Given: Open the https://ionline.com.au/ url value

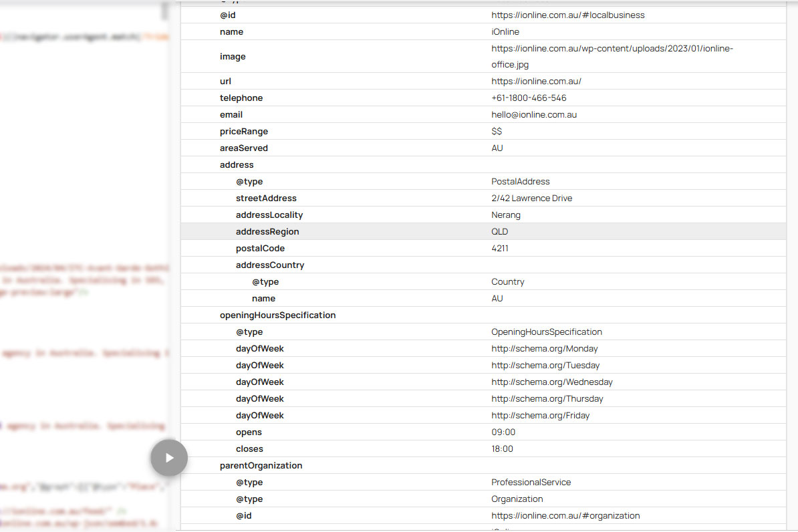Looking at the screenshot, I should click(536, 82).
